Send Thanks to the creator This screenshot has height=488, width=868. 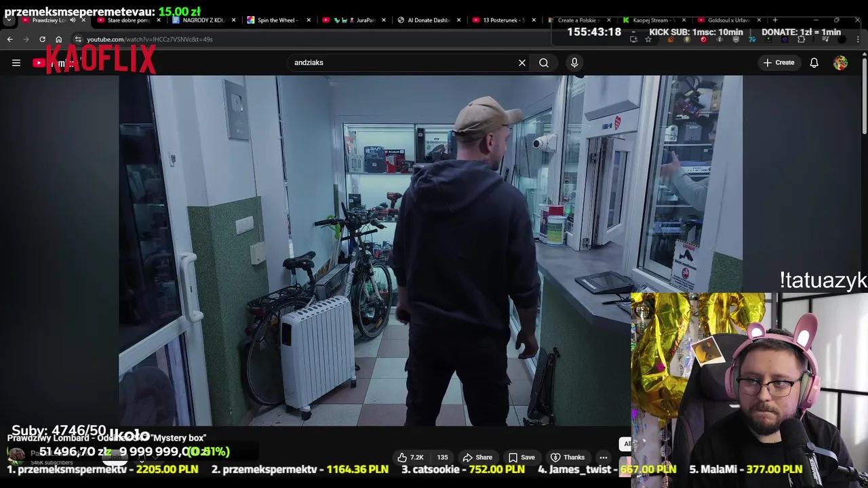[568, 457]
